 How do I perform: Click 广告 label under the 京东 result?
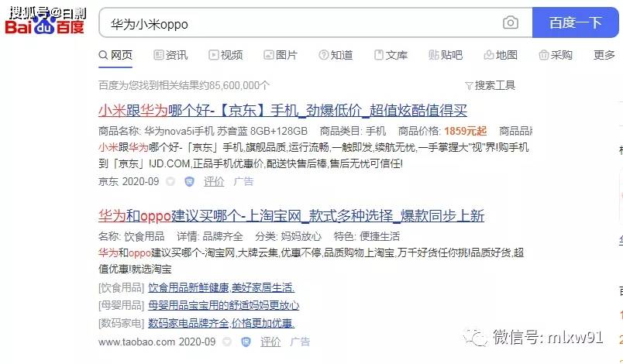click(243, 181)
